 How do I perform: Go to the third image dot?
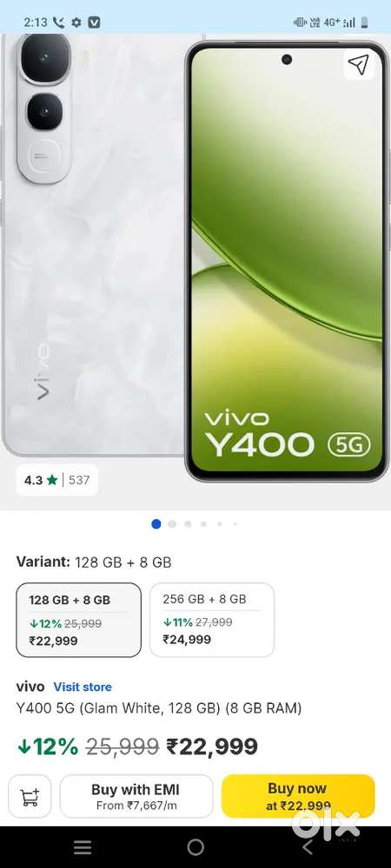click(x=189, y=523)
